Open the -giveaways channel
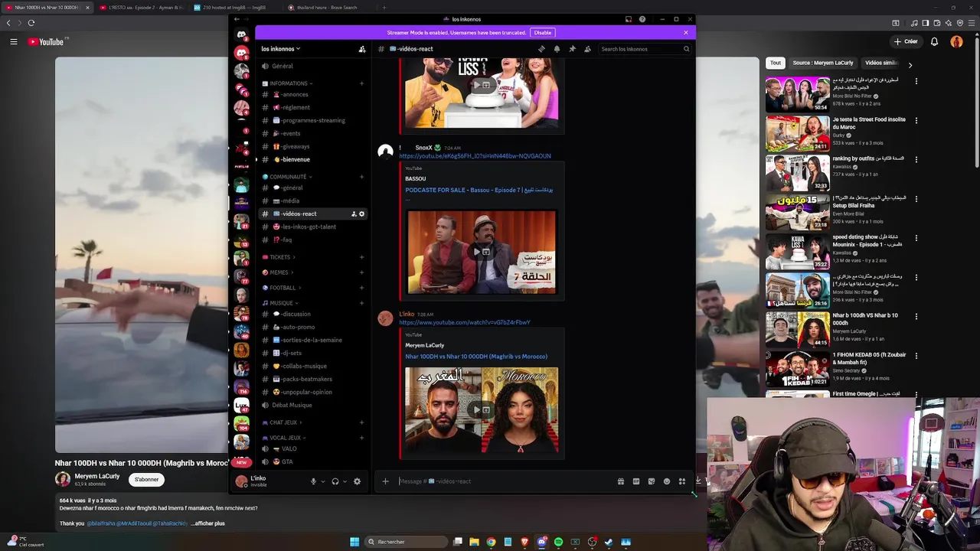Image resolution: width=980 pixels, height=551 pixels. click(314, 146)
